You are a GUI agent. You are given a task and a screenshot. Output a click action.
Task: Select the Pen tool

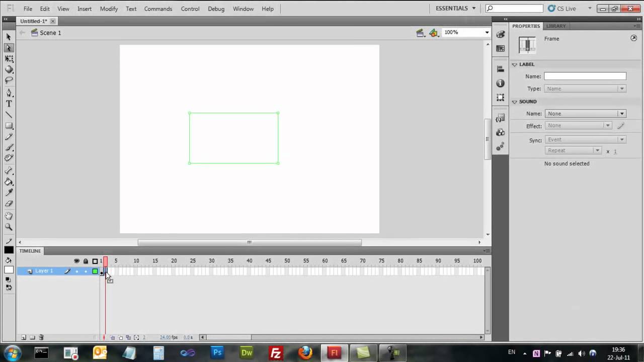pyautogui.click(x=9, y=93)
